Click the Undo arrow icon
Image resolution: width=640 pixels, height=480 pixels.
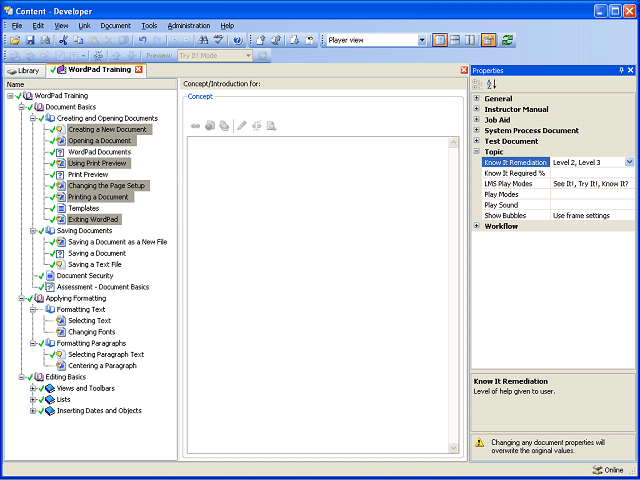point(142,40)
